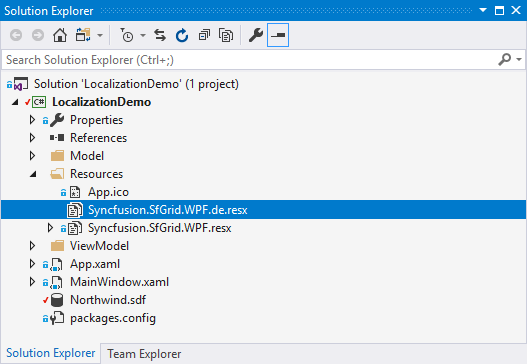Open search options dropdown arrow
Screen dimensions: 527x364
click(519, 59)
